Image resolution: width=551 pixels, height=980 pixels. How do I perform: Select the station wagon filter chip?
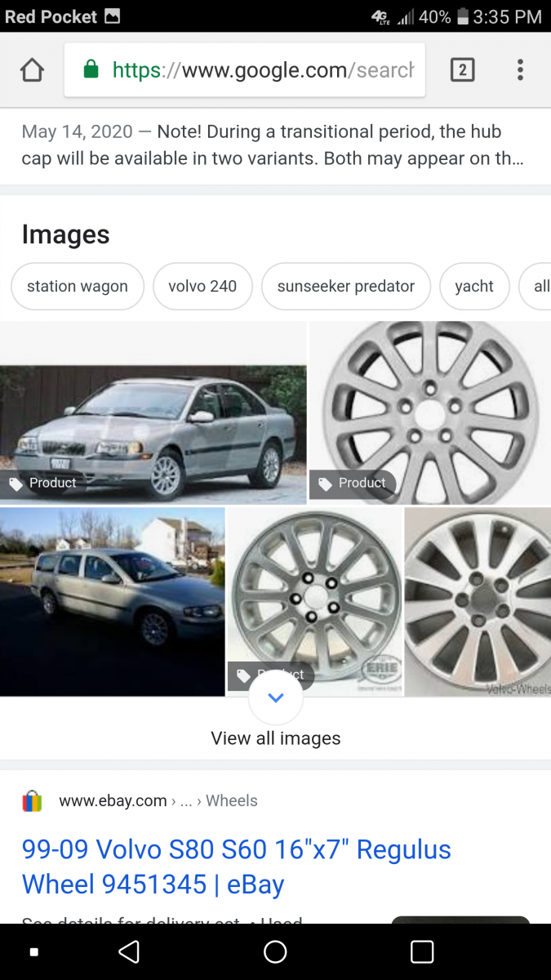pos(77,286)
